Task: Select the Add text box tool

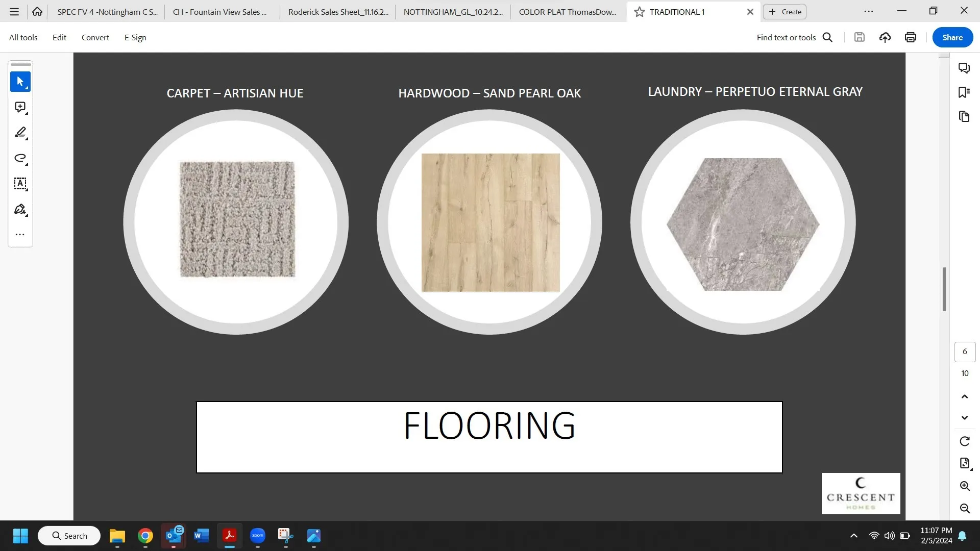Action: click(x=20, y=184)
